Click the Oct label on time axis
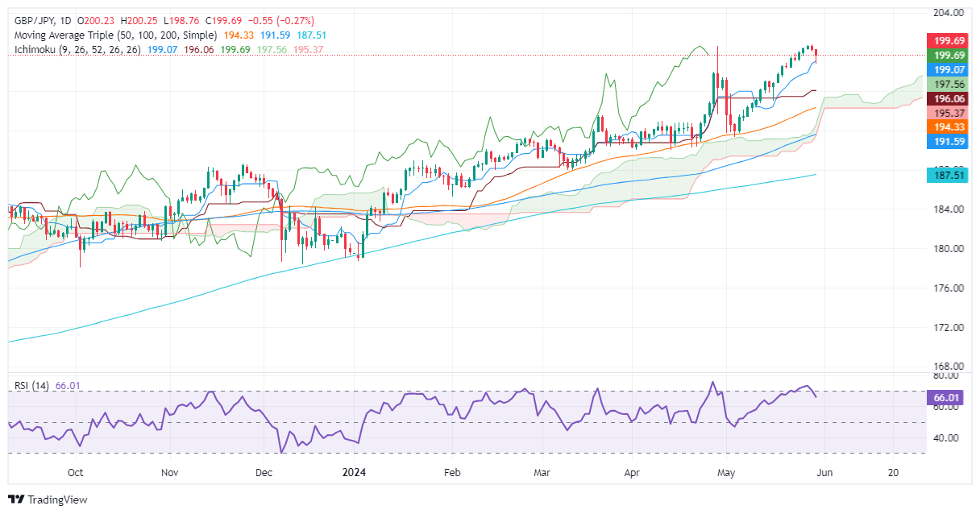Screen dimensions: 980x514 coord(75,473)
